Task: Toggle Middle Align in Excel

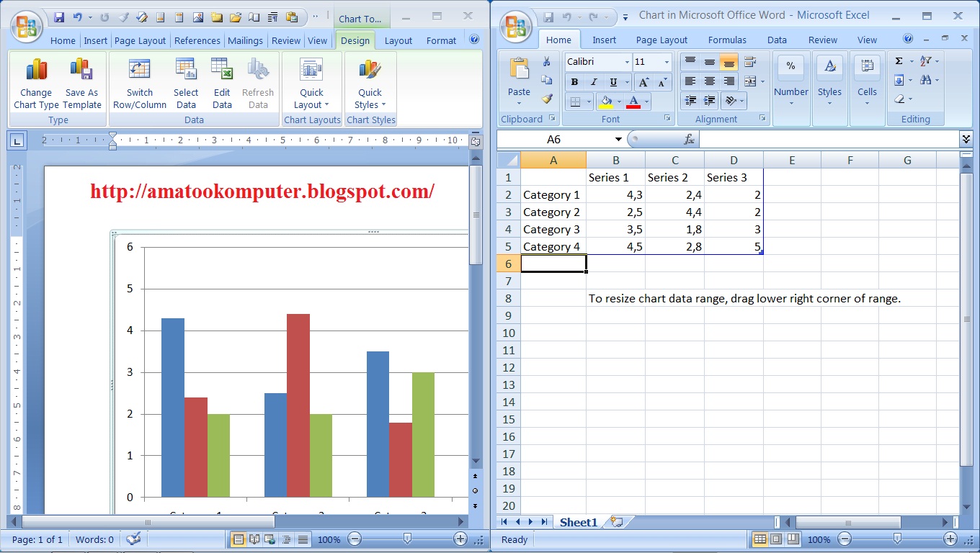Action: [710, 62]
